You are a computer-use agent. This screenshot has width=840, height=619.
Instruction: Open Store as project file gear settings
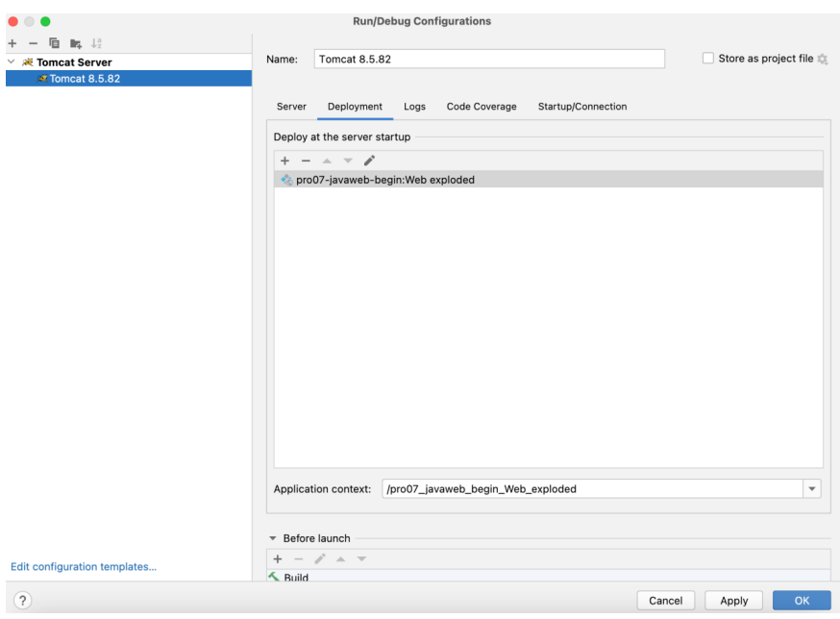click(x=823, y=59)
